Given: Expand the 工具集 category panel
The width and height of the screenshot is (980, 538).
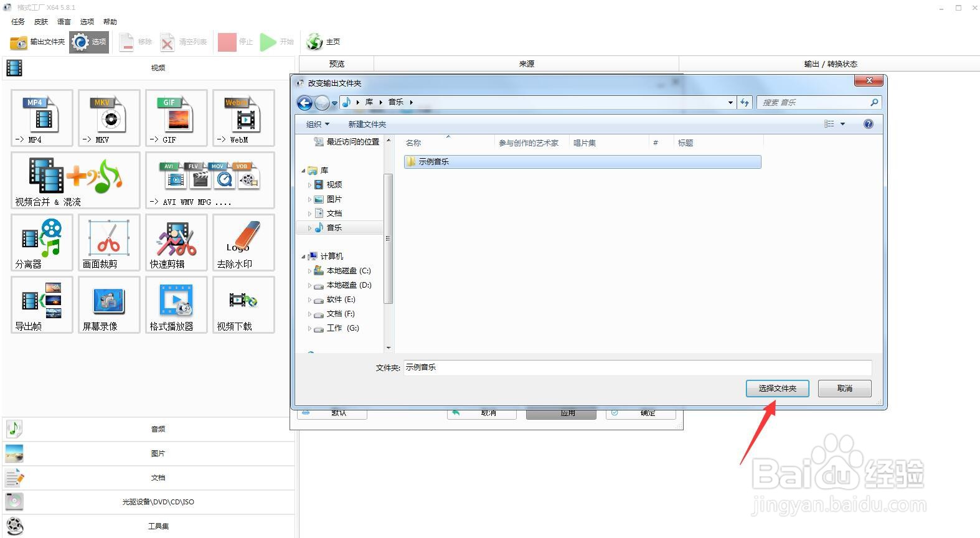Looking at the screenshot, I should (149, 526).
